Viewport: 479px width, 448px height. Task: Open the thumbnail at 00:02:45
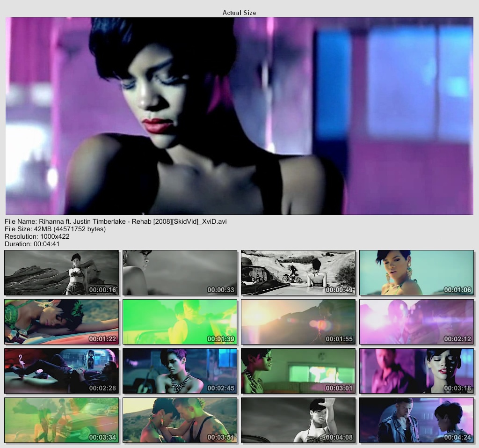point(180,371)
